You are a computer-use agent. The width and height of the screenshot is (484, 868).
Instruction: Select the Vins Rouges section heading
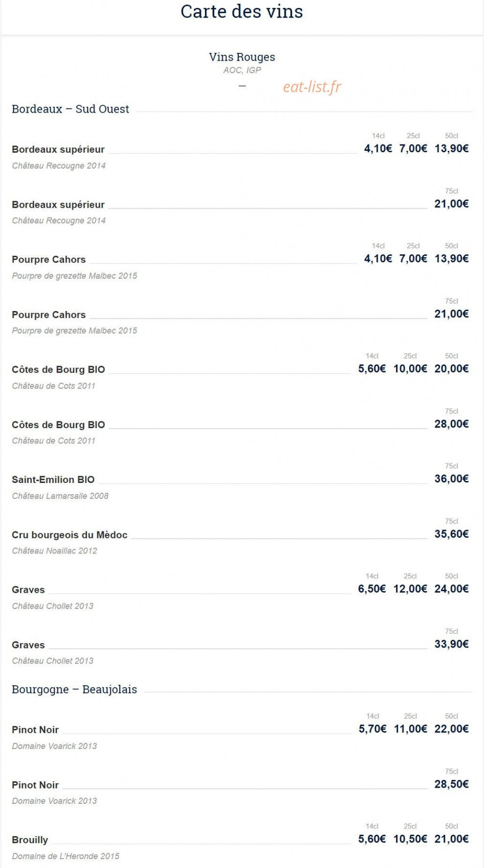pyautogui.click(x=242, y=57)
